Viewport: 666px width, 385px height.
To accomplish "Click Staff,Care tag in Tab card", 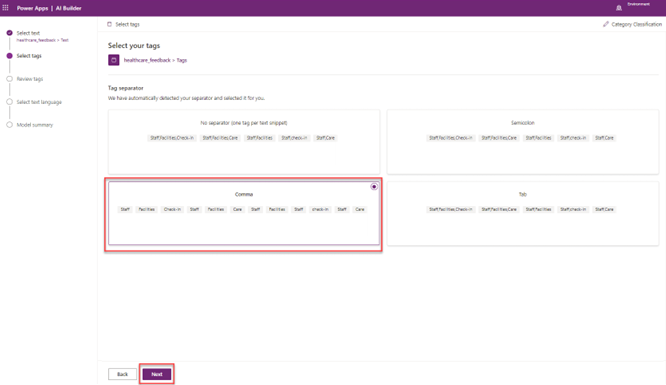I will (604, 209).
